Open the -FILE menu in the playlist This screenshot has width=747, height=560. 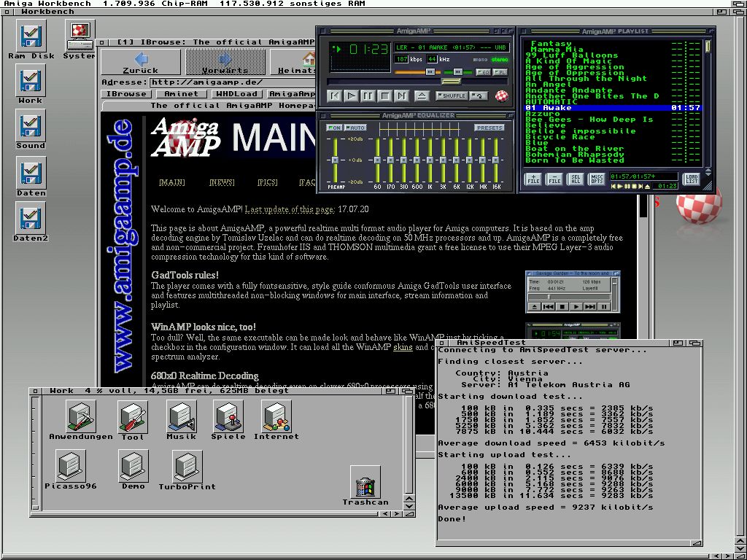(554, 179)
